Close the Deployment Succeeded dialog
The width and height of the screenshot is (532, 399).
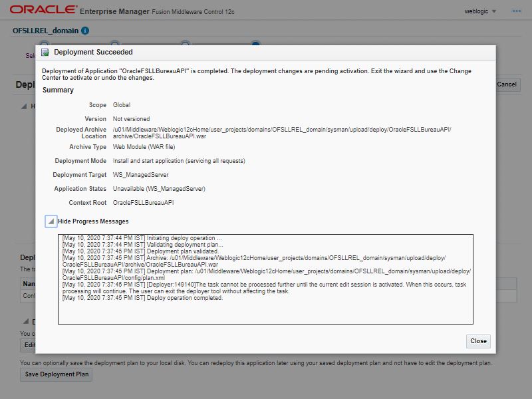click(478, 341)
